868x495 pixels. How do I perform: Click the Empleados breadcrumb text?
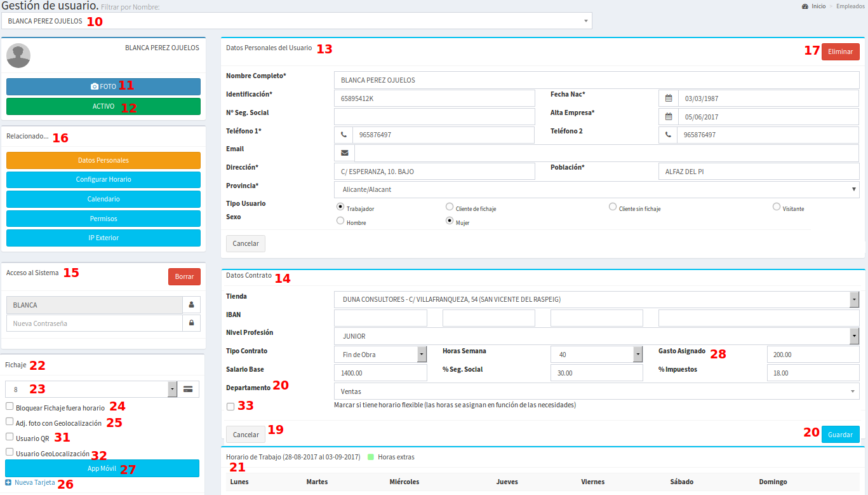(x=851, y=6)
